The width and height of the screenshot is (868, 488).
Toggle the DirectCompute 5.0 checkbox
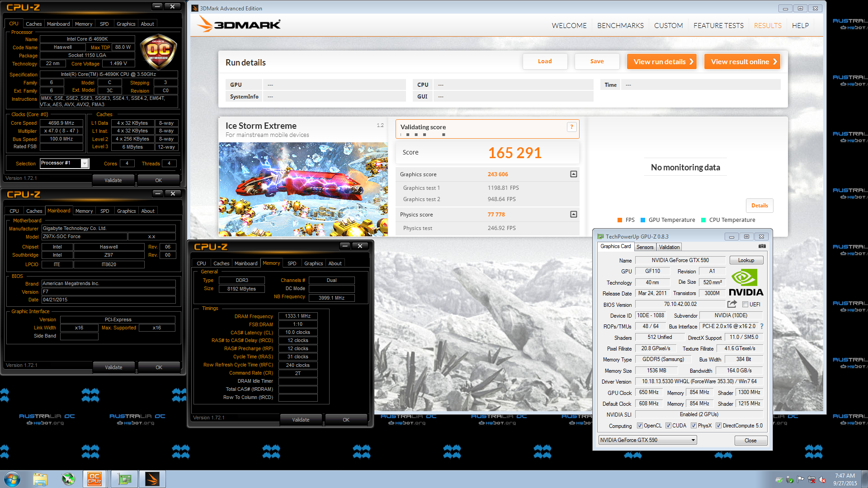(718, 426)
